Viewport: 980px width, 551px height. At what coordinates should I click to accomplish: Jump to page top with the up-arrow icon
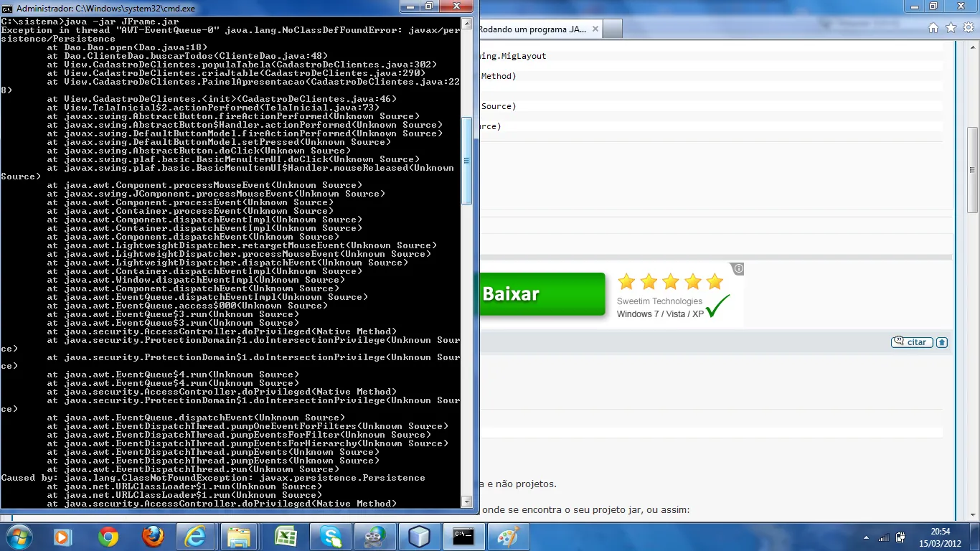(x=942, y=342)
